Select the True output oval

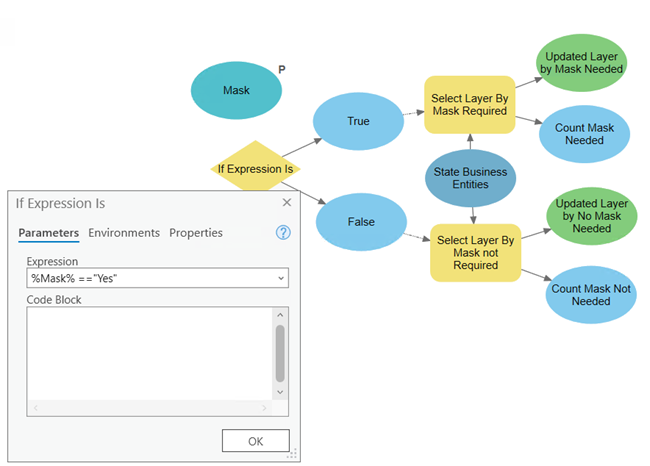coord(358,121)
